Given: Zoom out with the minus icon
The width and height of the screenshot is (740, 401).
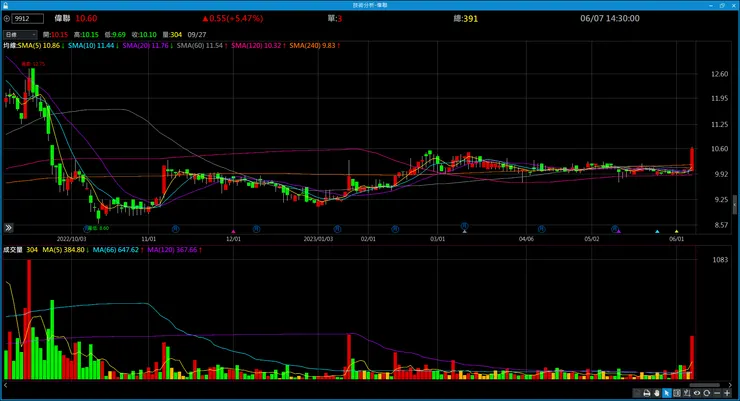Looking at the screenshot, I should click(717, 393).
